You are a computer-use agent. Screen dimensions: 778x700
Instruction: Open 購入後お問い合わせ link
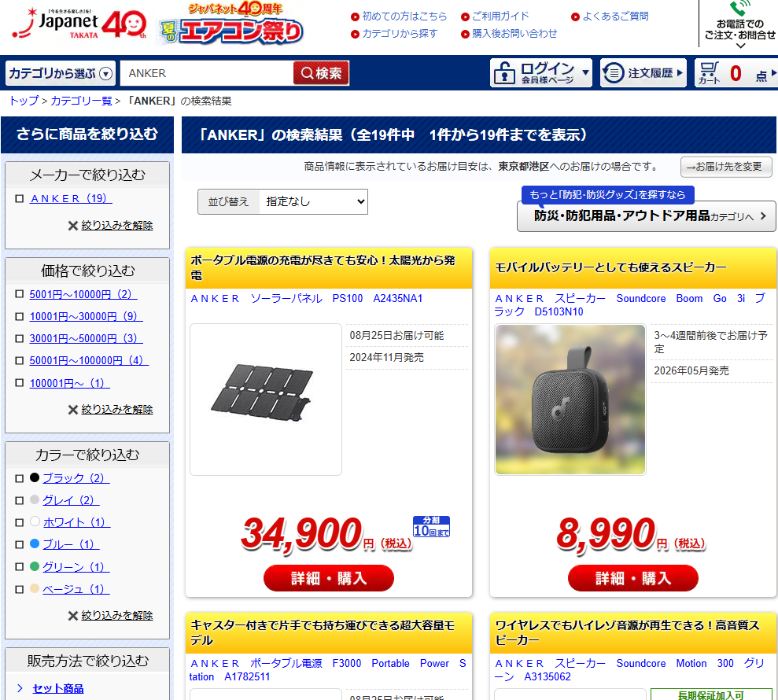click(514, 34)
